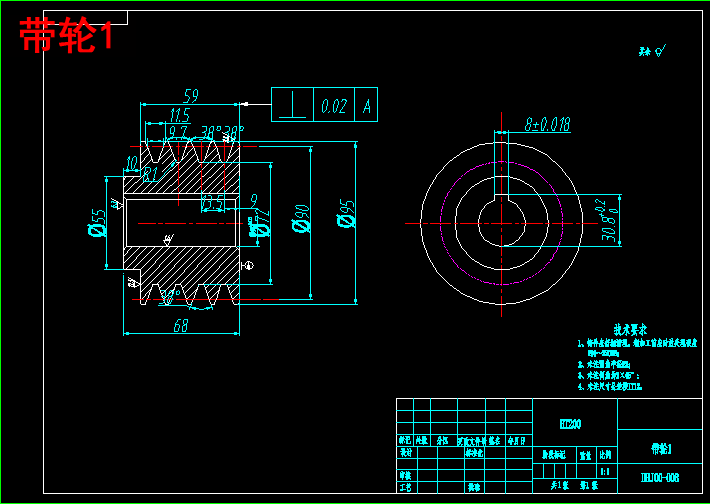Select the 68 overall length dimension
The width and height of the screenshot is (710, 504).
point(181,326)
